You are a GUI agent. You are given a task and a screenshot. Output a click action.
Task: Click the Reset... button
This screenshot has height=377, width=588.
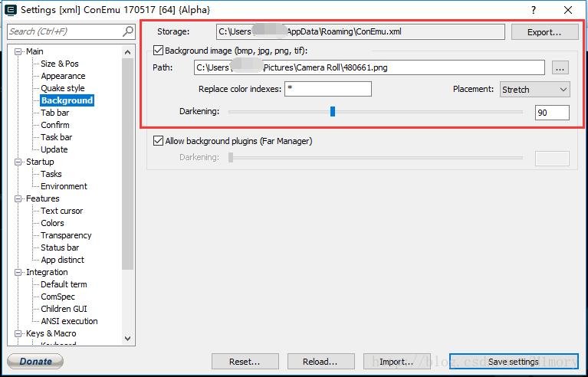pos(245,362)
